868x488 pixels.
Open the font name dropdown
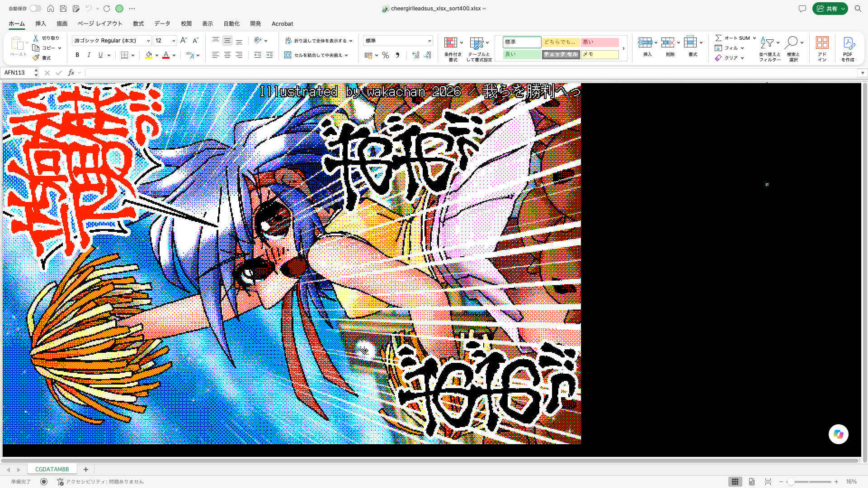click(148, 41)
